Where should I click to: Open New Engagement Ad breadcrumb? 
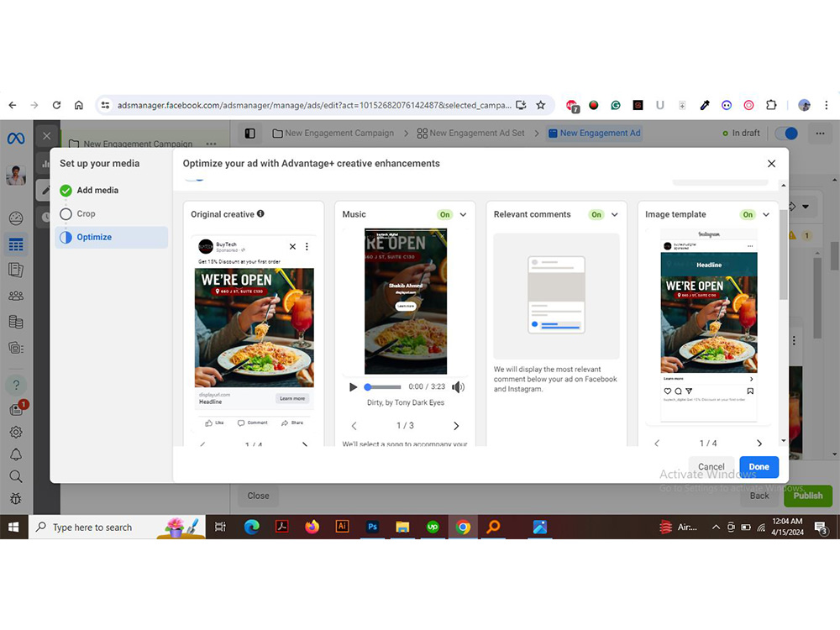(x=594, y=134)
